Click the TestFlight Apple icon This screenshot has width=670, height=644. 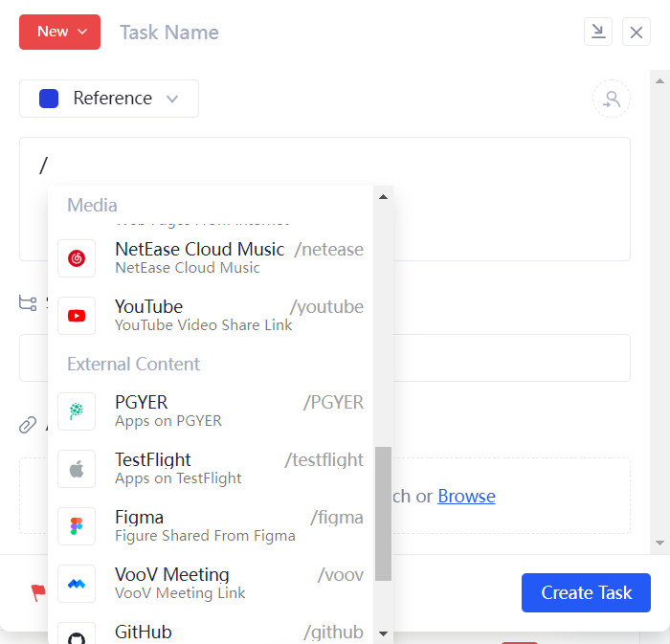[x=77, y=469]
